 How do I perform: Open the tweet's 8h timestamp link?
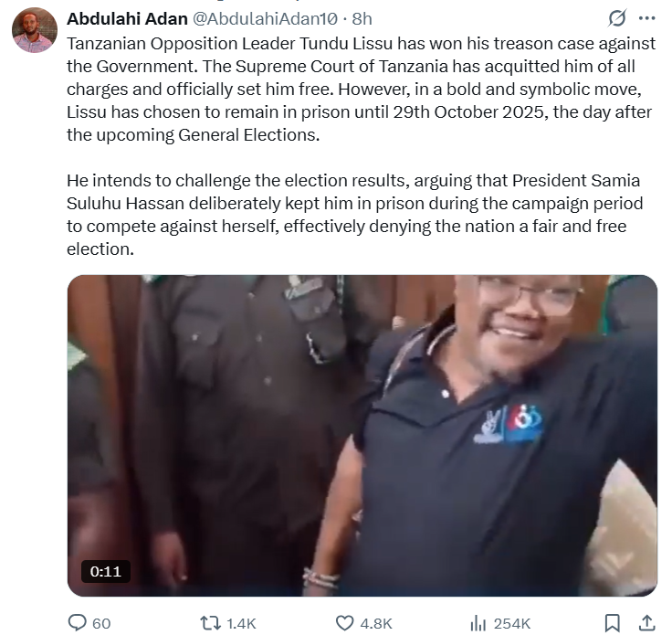tap(362, 18)
